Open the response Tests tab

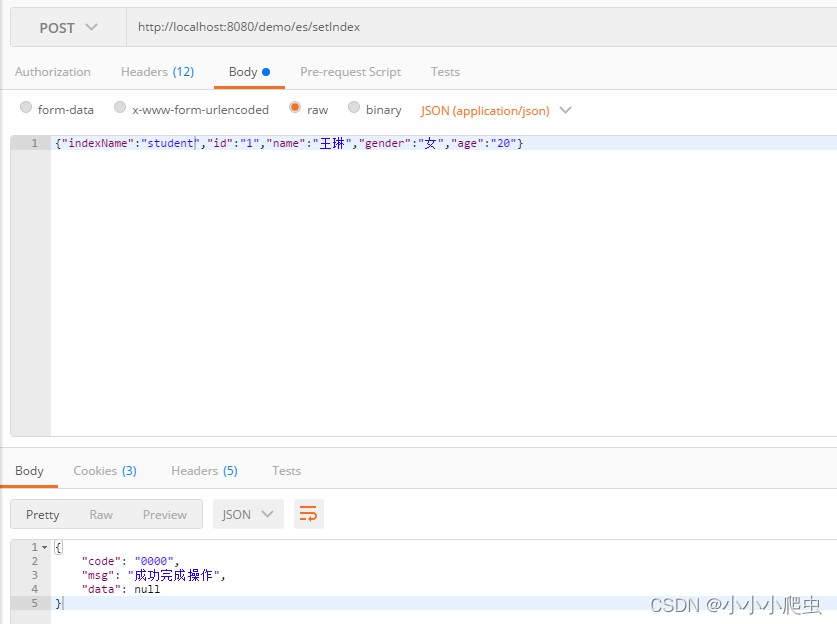(286, 471)
